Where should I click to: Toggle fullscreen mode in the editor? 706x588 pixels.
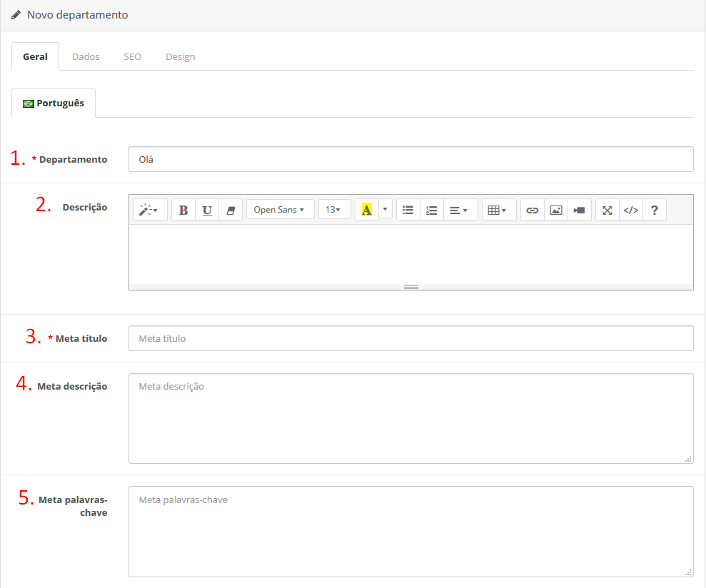(x=607, y=210)
